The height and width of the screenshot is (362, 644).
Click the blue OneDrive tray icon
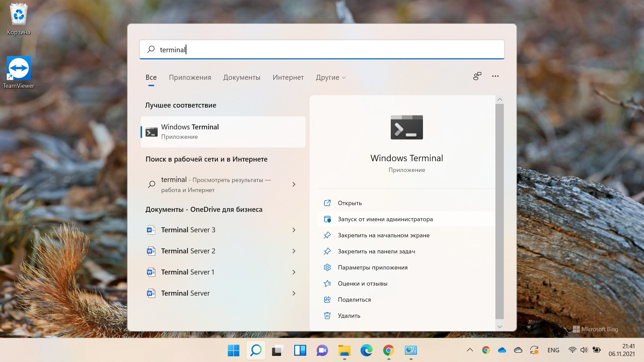pos(502,350)
